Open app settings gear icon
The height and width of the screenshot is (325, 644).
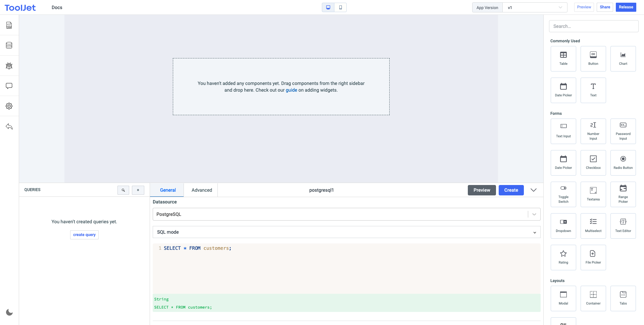pyautogui.click(x=9, y=106)
